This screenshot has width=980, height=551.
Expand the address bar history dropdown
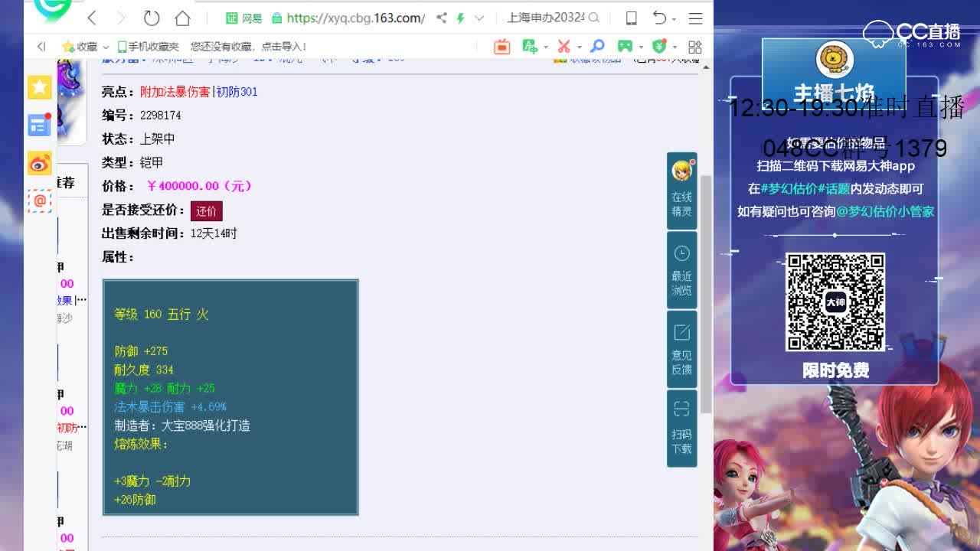click(479, 18)
